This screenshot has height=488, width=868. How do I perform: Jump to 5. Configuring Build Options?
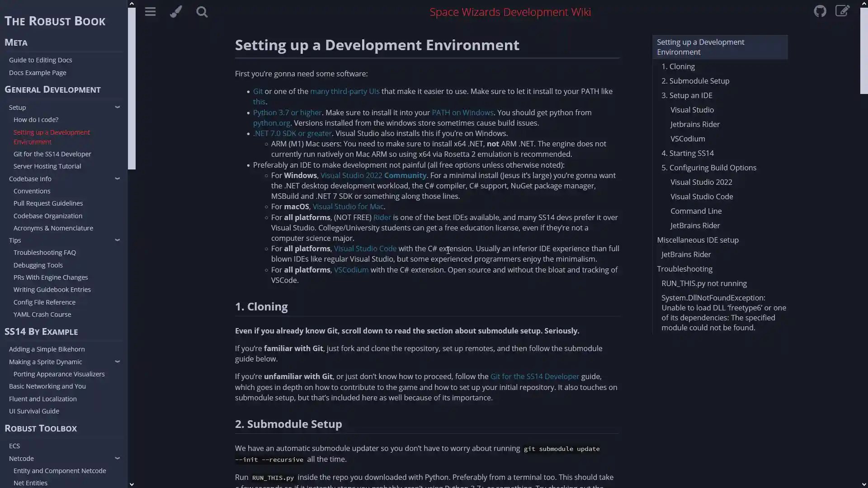coord(708,168)
